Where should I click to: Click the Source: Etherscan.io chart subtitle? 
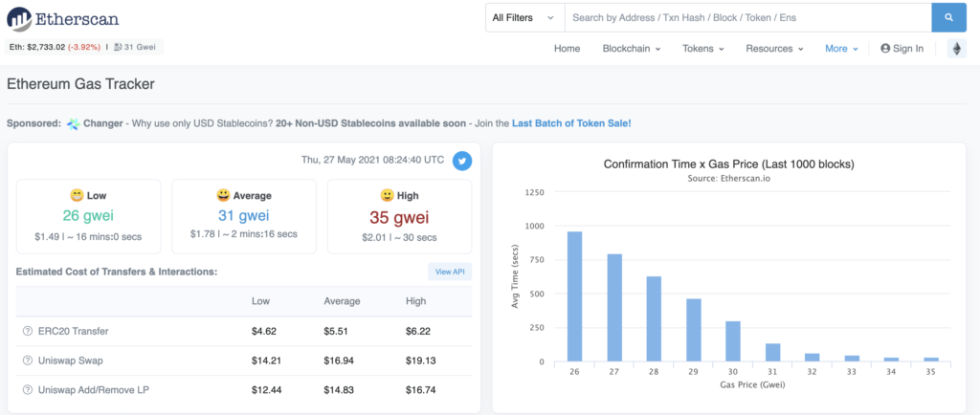click(x=728, y=179)
